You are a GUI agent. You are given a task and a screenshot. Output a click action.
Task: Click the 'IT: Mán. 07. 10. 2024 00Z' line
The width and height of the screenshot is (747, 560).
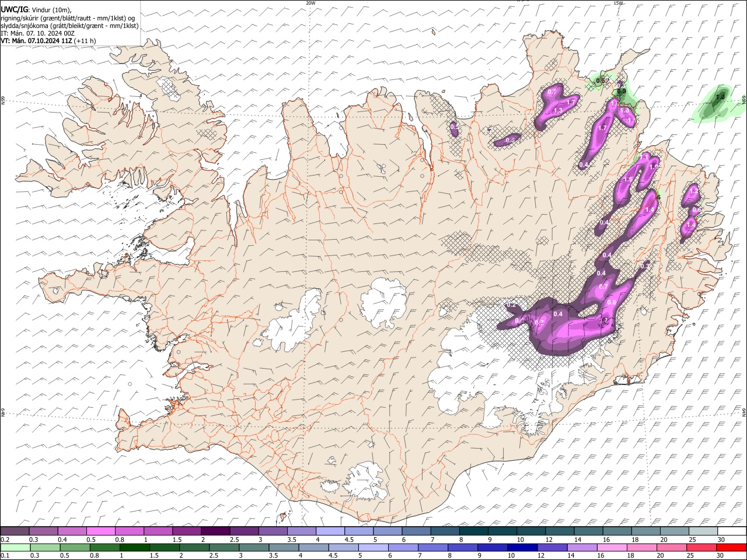38,33
